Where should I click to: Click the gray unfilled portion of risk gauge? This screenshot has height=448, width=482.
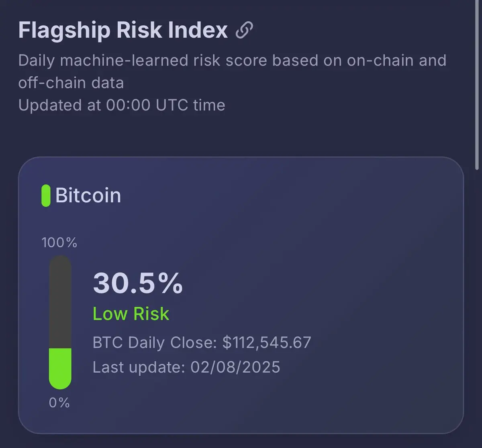click(x=60, y=302)
